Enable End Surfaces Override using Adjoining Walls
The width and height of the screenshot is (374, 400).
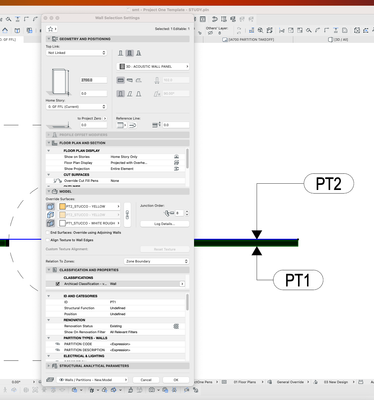pos(48,233)
